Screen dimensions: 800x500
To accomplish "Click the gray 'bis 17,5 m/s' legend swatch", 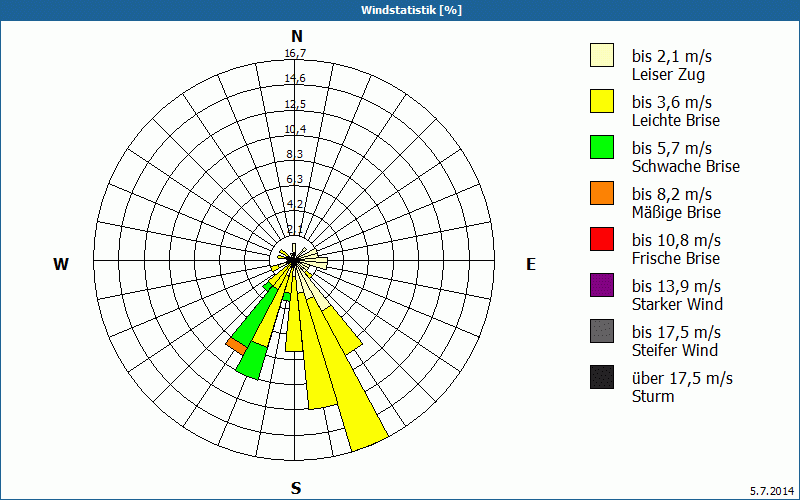I will 602,331.
